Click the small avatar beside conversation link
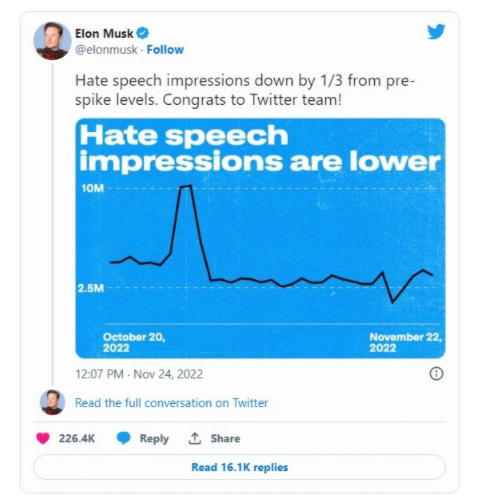The height and width of the screenshot is (504, 481). [x=52, y=402]
